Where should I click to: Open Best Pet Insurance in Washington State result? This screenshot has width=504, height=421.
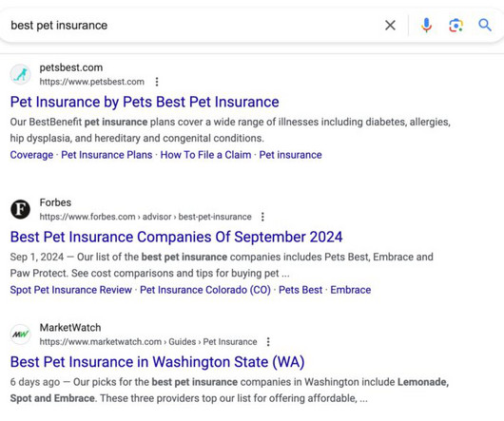158,362
